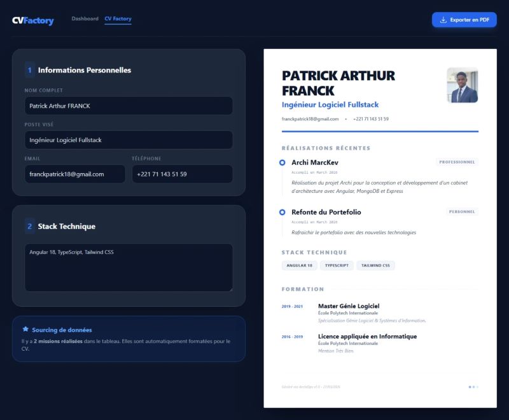Viewport: 509px width, 420px height.
Task: Click the star icon beside Sourcing de données
Action: tap(25, 329)
